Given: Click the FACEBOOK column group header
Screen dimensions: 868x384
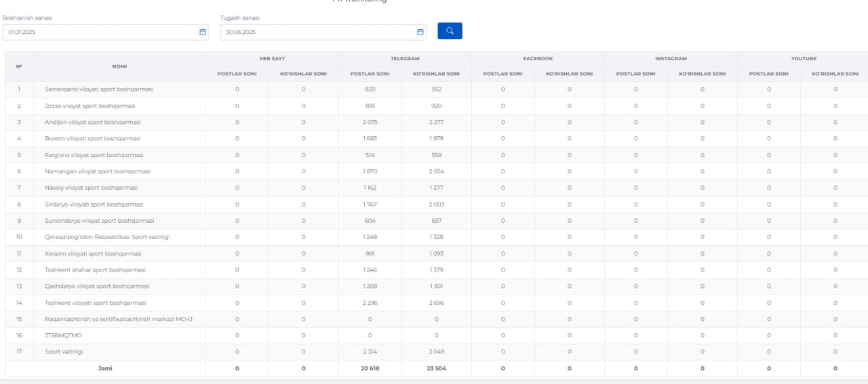Looking at the screenshot, I should point(537,59).
